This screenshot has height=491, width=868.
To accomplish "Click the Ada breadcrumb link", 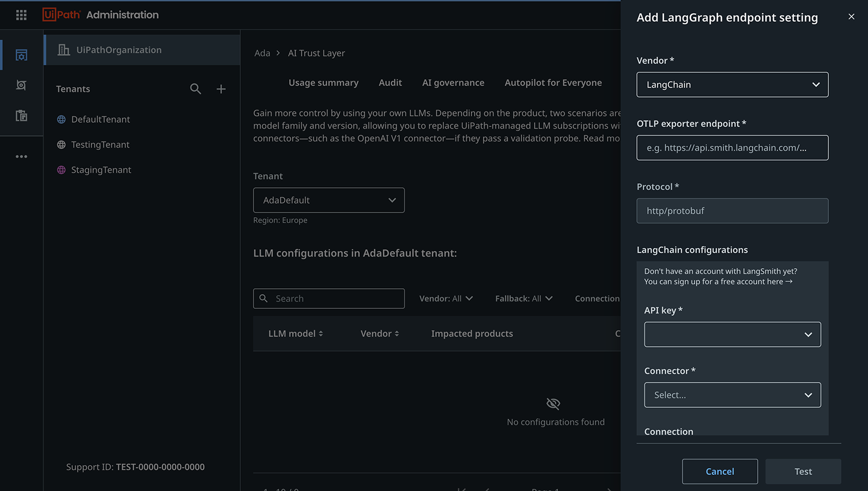I will tap(262, 53).
